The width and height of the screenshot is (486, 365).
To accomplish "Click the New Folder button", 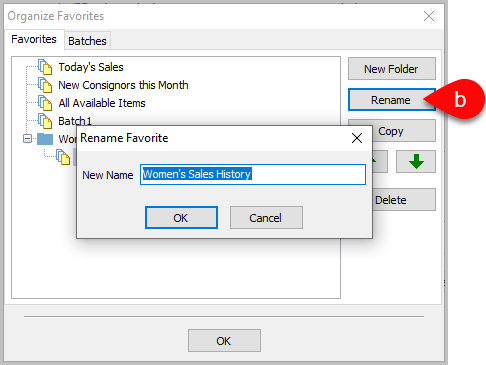I will tap(392, 69).
